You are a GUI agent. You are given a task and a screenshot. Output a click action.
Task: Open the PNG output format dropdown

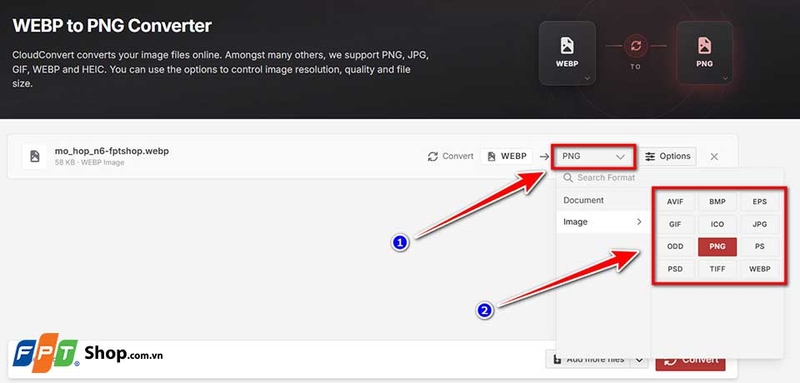point(593,157)
